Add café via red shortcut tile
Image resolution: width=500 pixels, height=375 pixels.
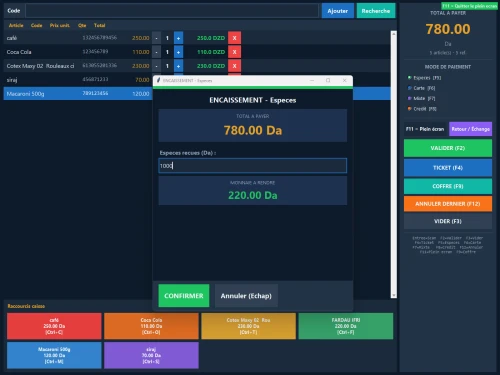(x=54, y=326)
